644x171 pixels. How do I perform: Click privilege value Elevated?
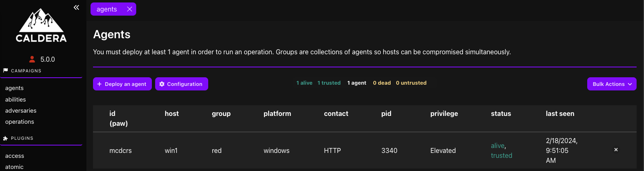(443, 150)
